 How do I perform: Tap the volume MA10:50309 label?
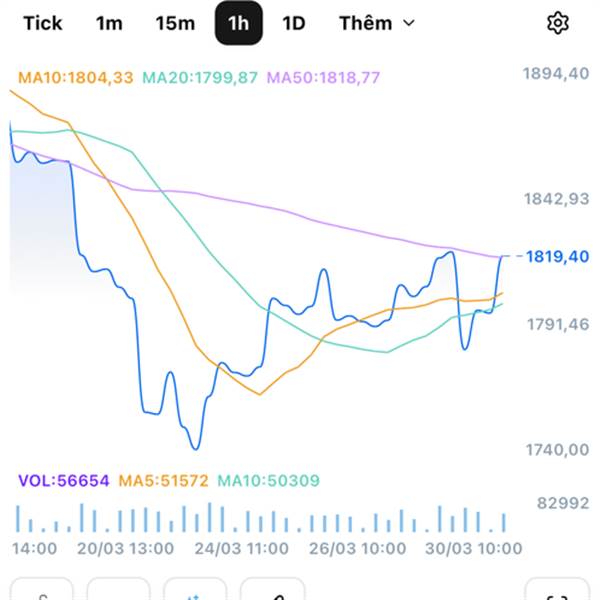pos(268,481)
